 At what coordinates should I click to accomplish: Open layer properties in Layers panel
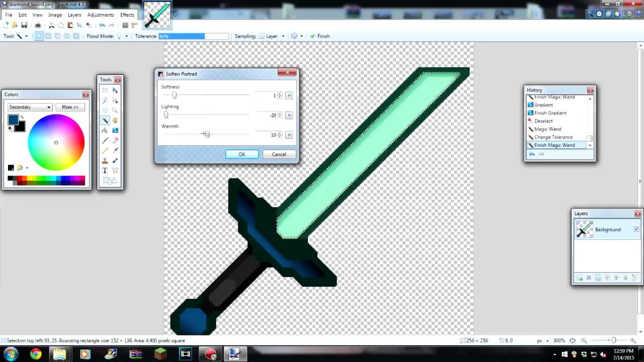634,278
